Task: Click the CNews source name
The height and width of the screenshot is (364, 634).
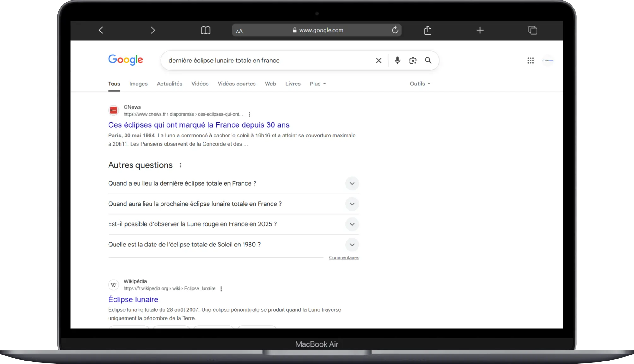Action: (132, 107)
